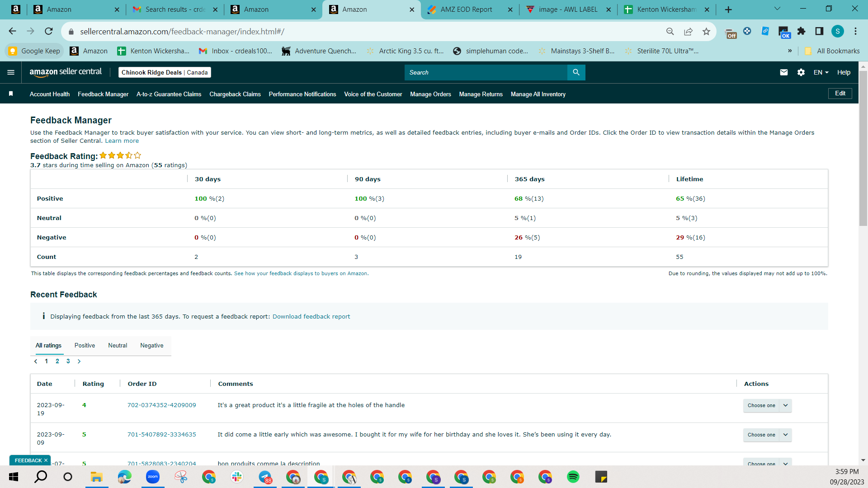The width and height of the screenshot is (868, 488).
Task: Click the Help link
Action: [x=844, y=72]
